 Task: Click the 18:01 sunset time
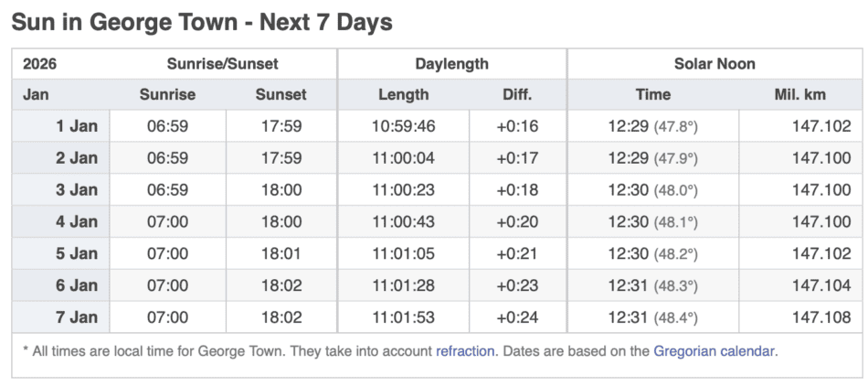(x=281, y=253)
